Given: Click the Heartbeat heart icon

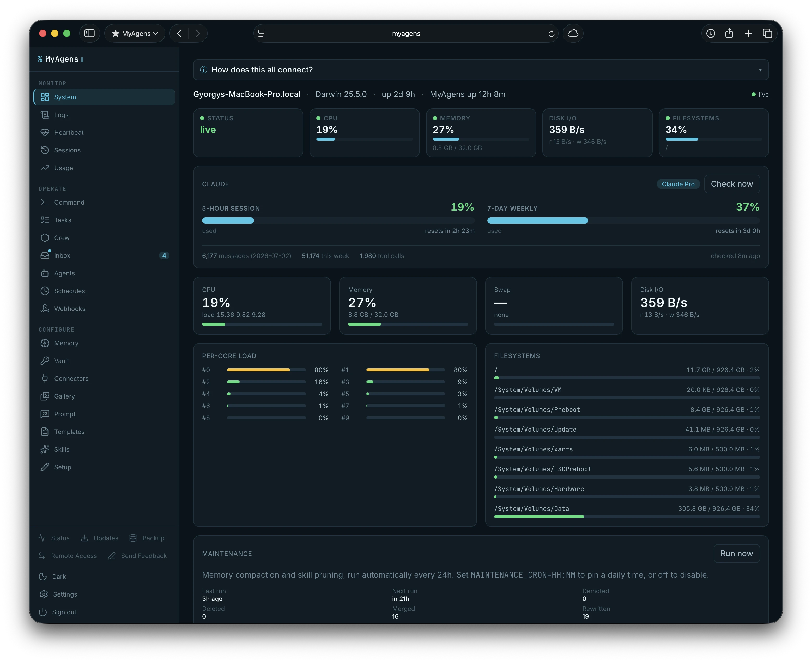Looking at the screenshot, I should pyautogui.click(x=45, y=132).
